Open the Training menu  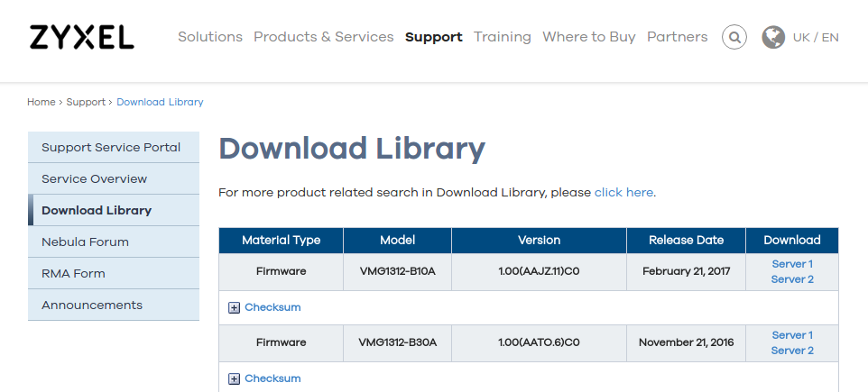[503, 37]
